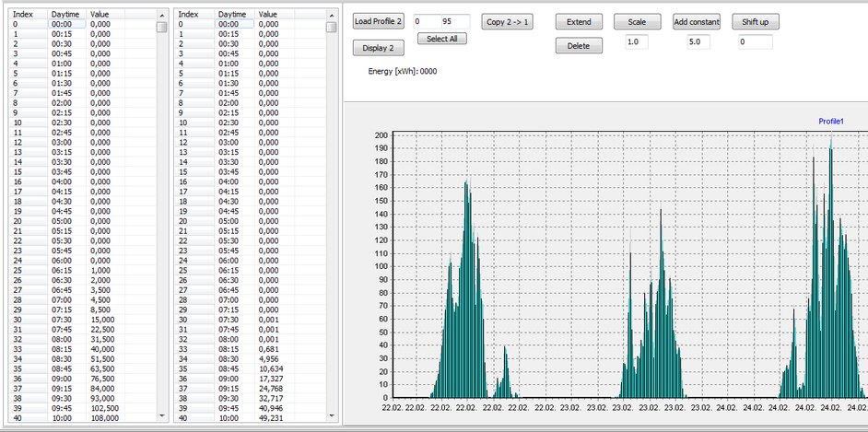Image resolution: width=868 pixels, height=432 pixels.
Task: Click the second table's vertical scrollbar thumb
Action: click(331, 27)
